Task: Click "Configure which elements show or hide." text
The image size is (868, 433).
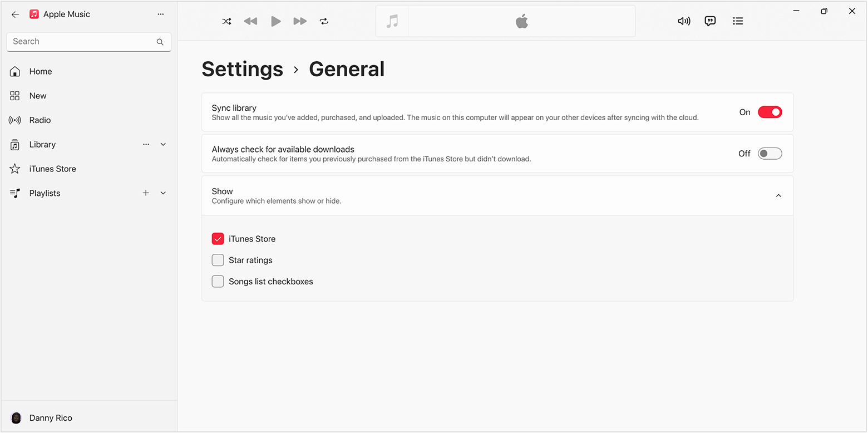Action: [x=277, y=201]
